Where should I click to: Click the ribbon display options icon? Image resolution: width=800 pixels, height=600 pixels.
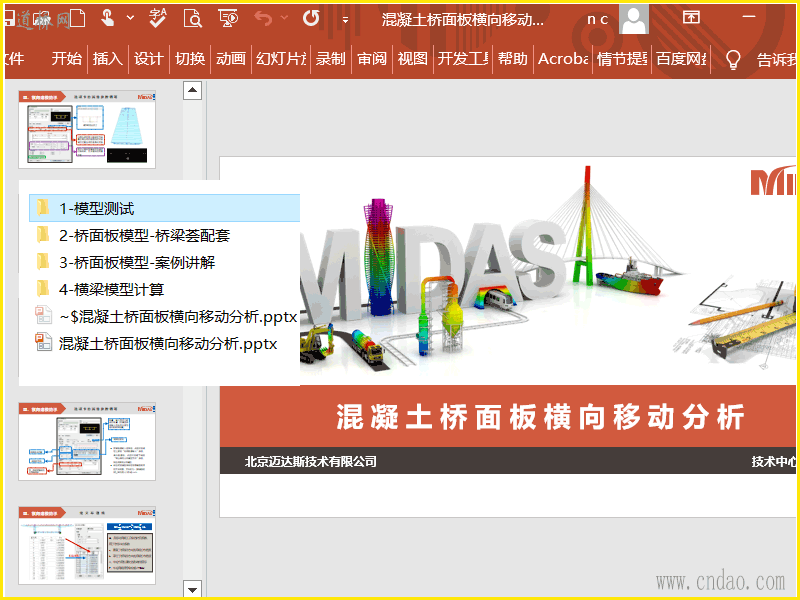tap(691, 17)
